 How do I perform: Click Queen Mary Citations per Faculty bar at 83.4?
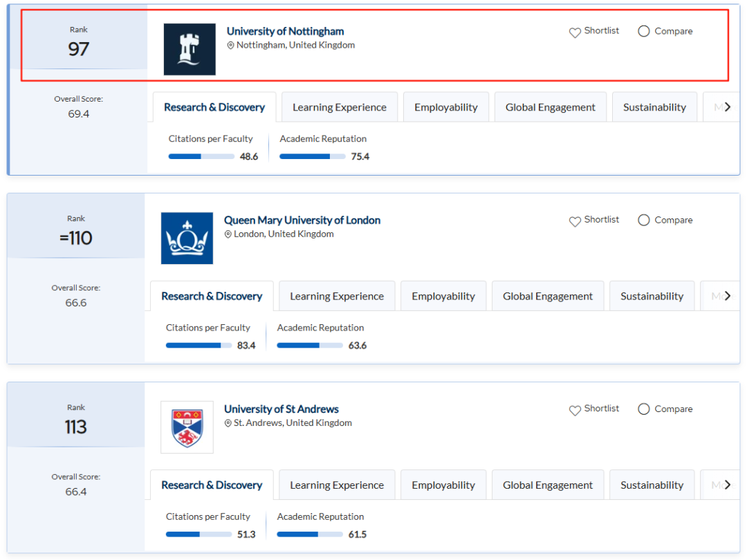click(199, 345)
